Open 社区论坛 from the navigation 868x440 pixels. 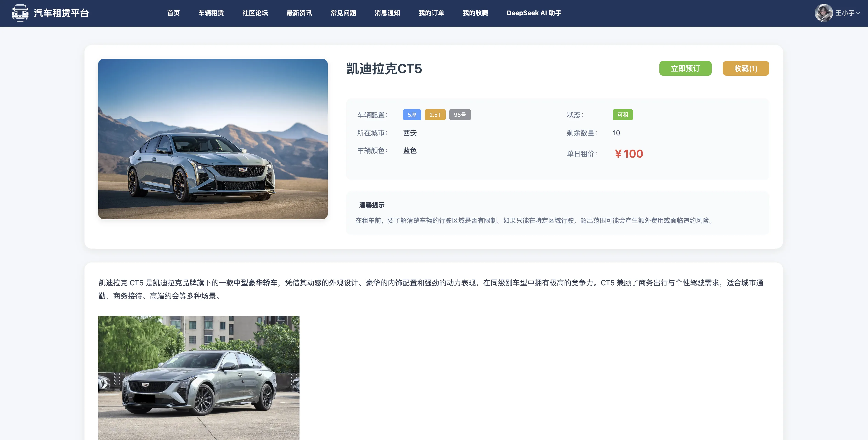255,13
